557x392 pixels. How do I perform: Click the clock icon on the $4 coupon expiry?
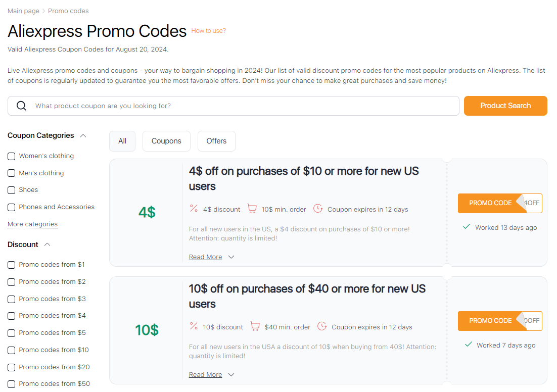coord(318,209)
